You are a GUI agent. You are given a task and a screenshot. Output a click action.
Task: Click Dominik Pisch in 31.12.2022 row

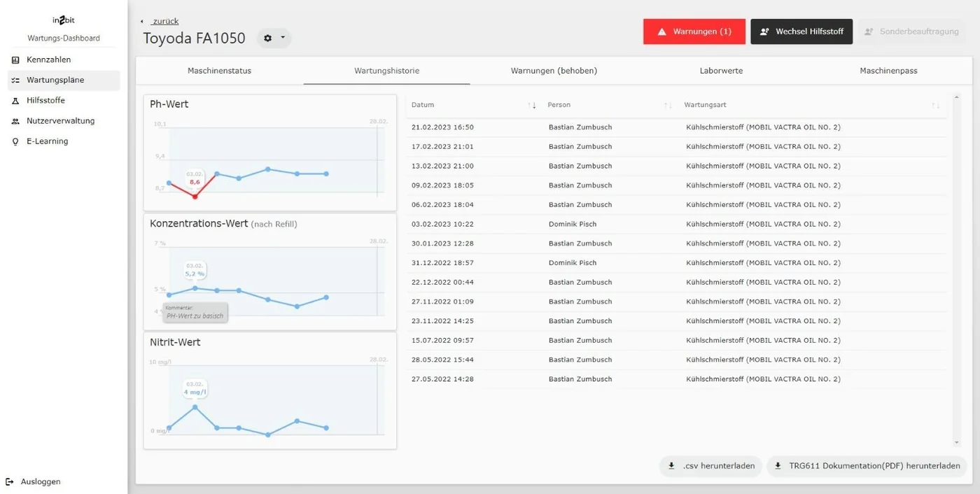573,263
